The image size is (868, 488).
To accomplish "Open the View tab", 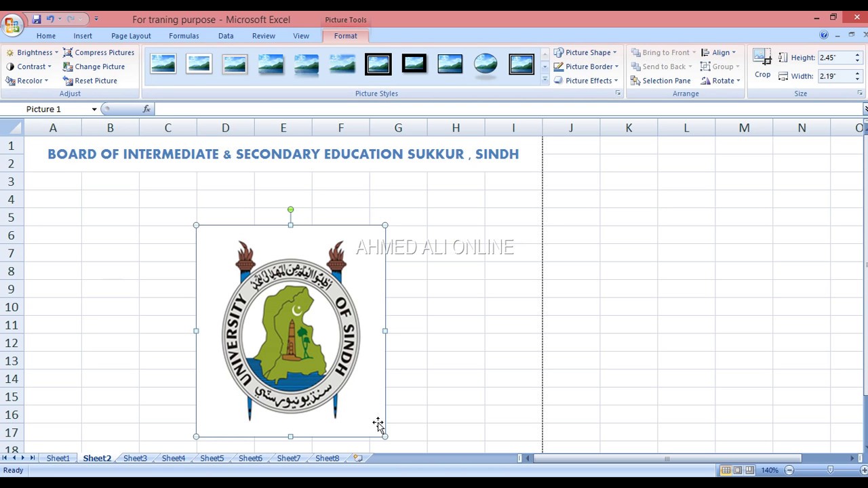I will (x=301, y=36).
